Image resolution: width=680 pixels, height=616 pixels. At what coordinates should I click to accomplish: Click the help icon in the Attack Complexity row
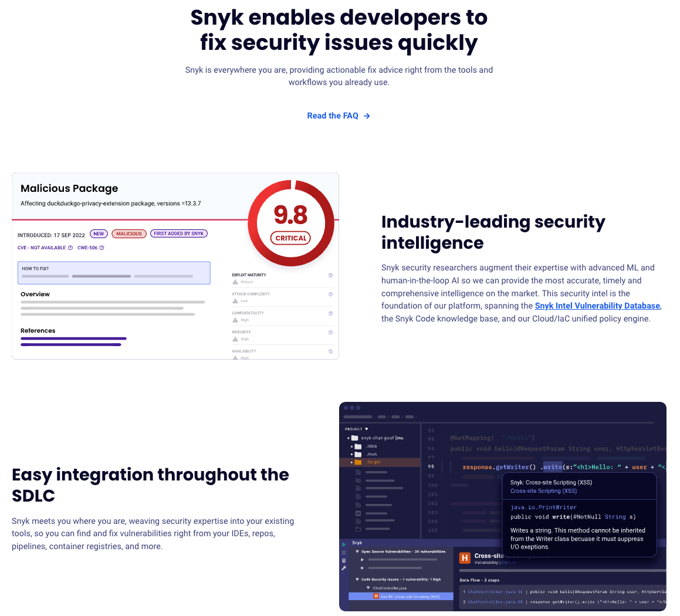(330, 295)
